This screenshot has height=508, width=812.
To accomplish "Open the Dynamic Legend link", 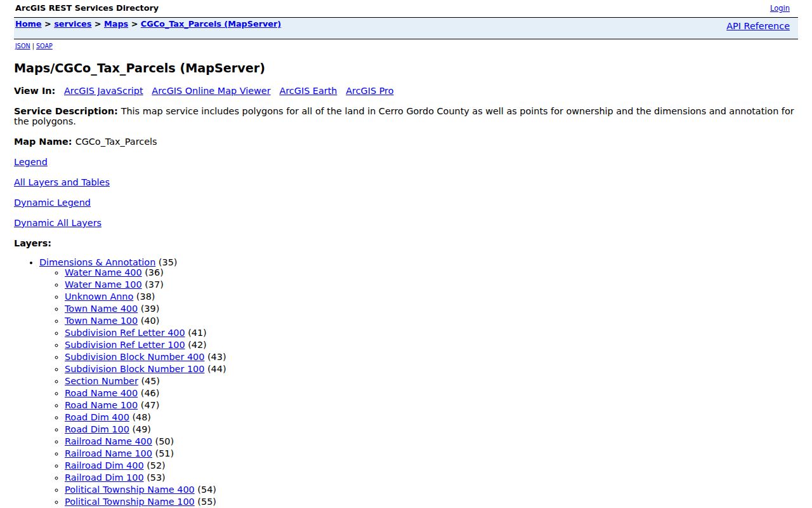I will tap(52, 203).
